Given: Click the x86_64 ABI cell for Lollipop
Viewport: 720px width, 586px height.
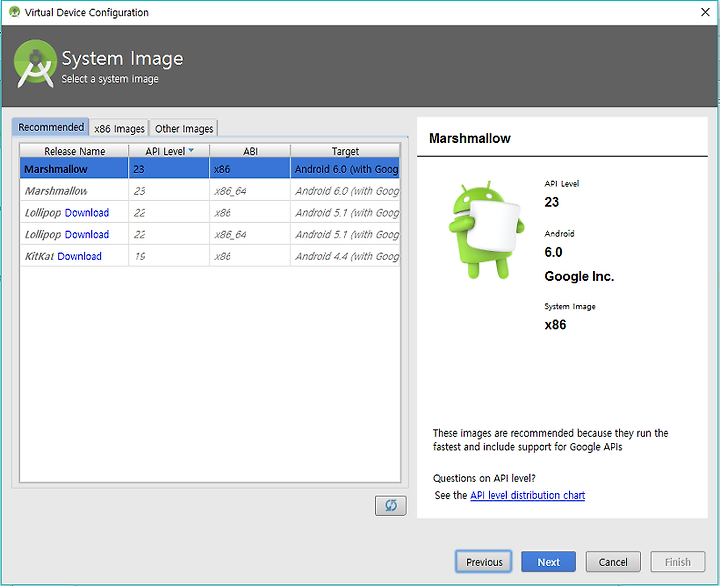Looking at the screenshot, I should (250, 234).
